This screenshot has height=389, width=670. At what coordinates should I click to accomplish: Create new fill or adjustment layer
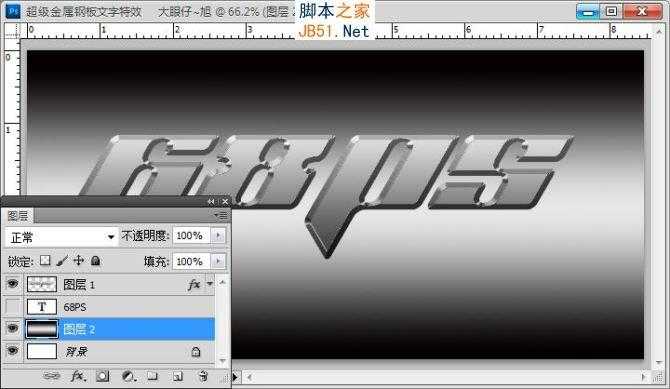[129, 376]
